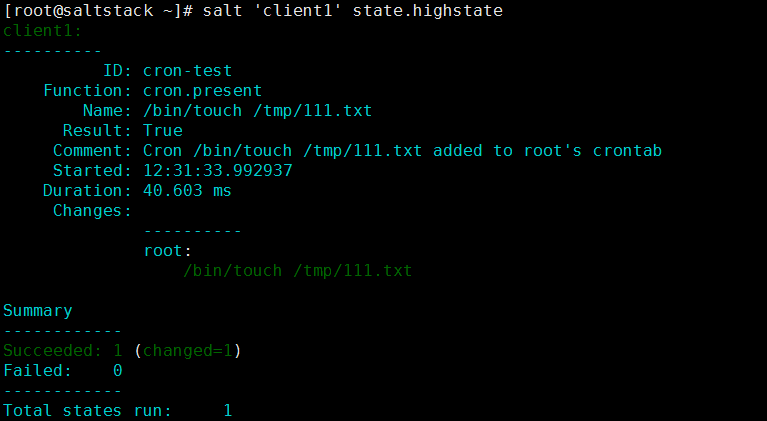
Task: Click the Changes label
Action: (92, 211)
